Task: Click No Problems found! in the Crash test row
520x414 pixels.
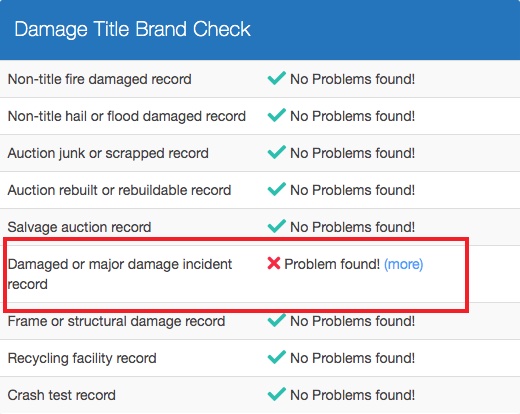Action: (x=353, y=395)
